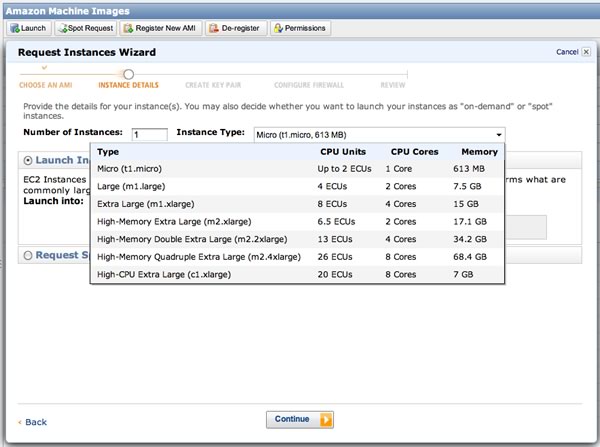Click the Back link

click(33, 422)
